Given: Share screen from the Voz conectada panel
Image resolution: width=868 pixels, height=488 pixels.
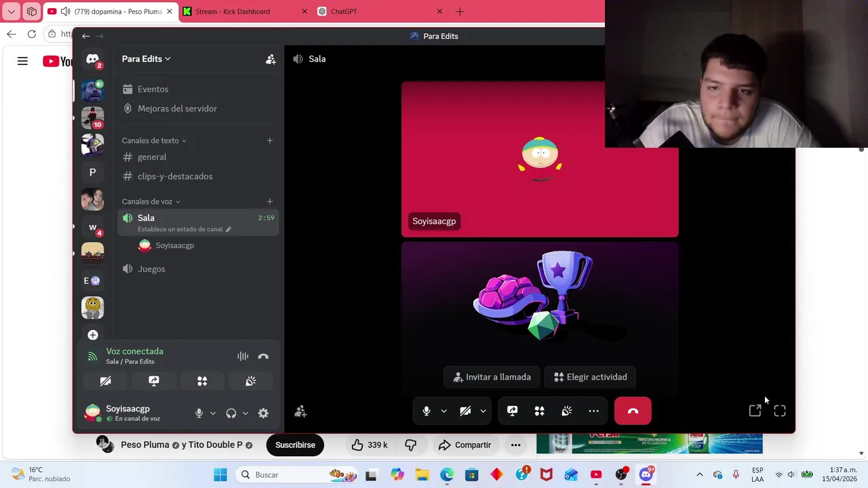Looking at the screenshot, I should 154,381.
